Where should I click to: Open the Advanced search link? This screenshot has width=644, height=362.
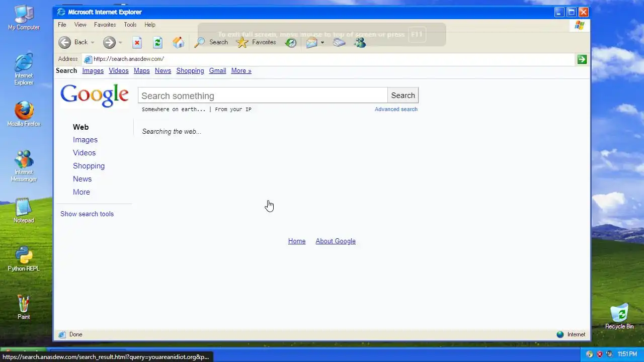point(396,109)
